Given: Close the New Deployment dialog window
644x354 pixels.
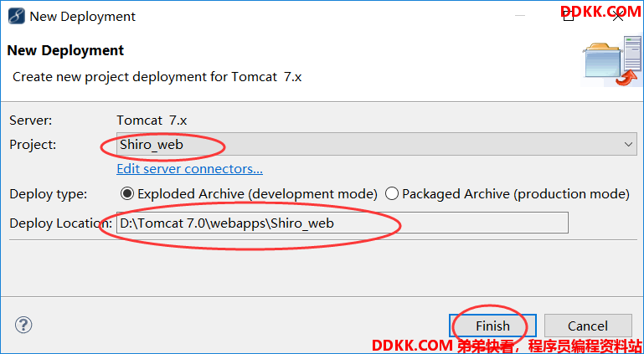Looking at the screenshot, I should 618,17.
